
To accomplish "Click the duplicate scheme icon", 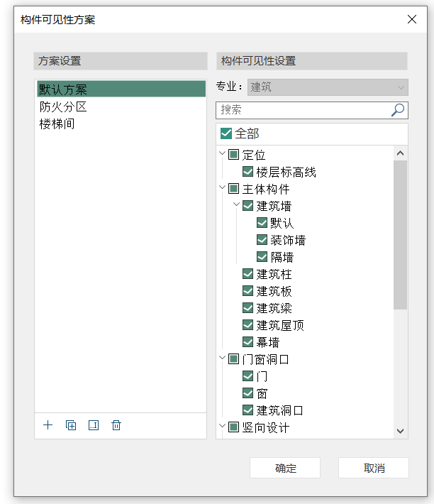I will pyautogui.click(x=71, y=425).
